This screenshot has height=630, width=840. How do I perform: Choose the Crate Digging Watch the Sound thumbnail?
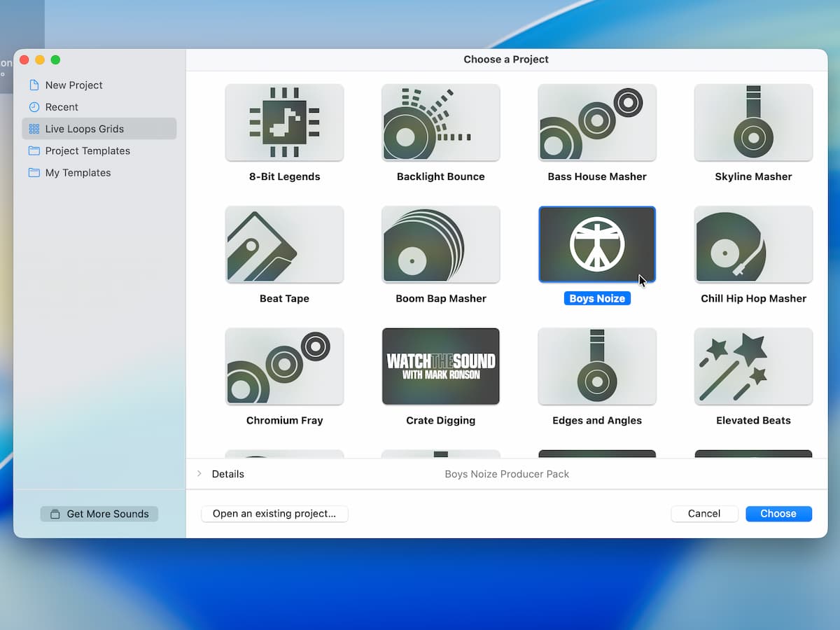[x=441, y=366]
